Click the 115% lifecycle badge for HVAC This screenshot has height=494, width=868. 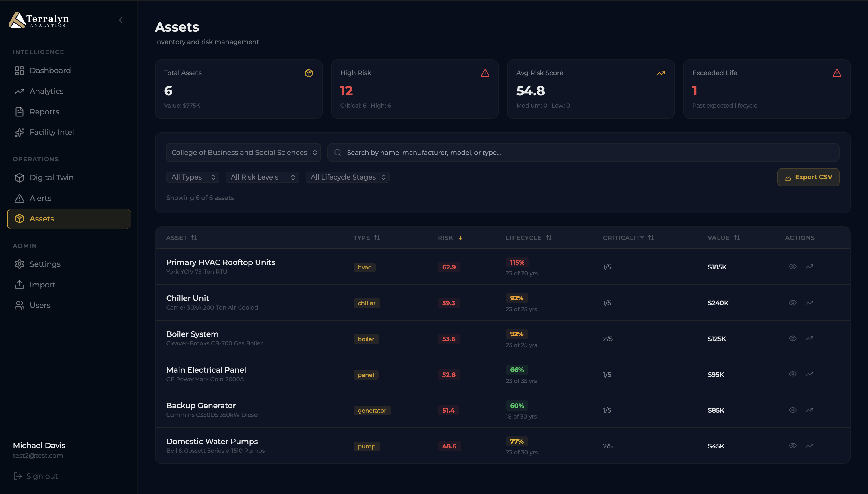coord(517,262)
